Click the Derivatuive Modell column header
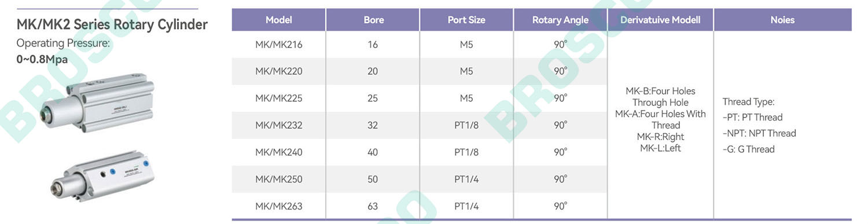 tap(660, 20)
